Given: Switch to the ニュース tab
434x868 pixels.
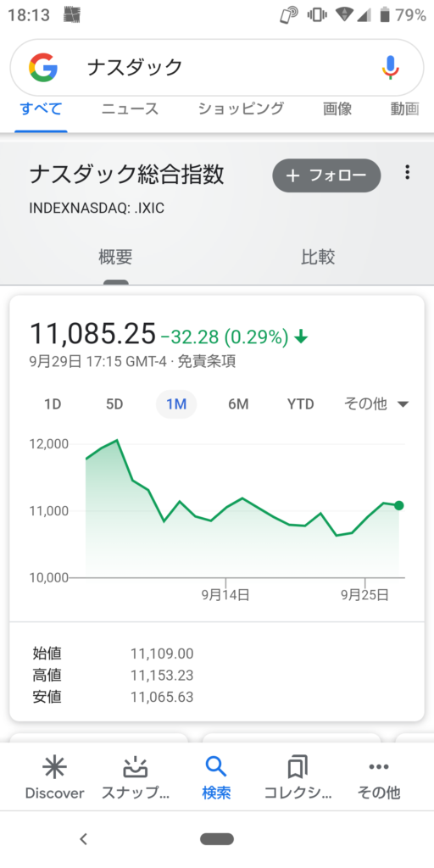Looking at the screenshot, I should tap(130, 108).
